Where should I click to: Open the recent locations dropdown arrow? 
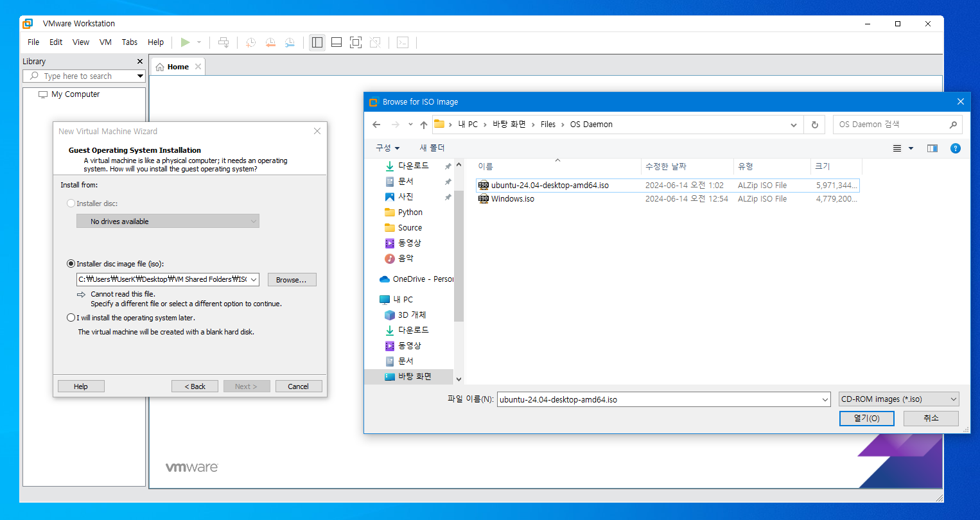point(410,125)
